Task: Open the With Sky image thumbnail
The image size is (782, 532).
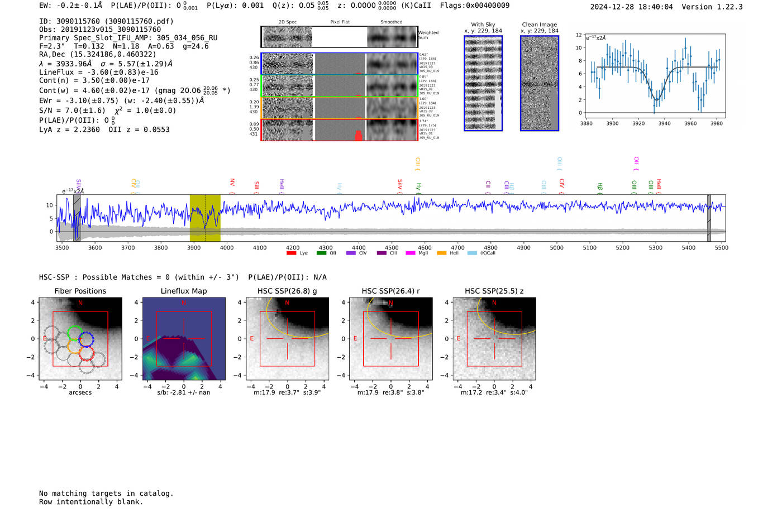Action: tap(483, 83)
